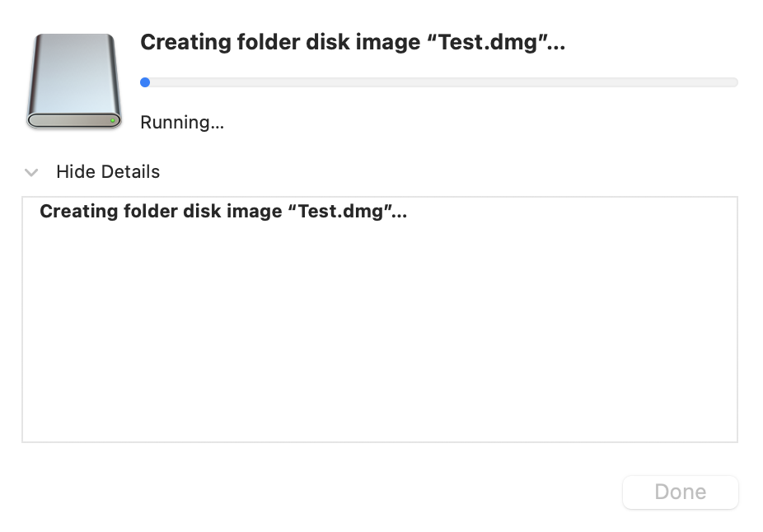Collapse details using the chevron arrow
Screen dimensions: 763x532
point(32,173)
